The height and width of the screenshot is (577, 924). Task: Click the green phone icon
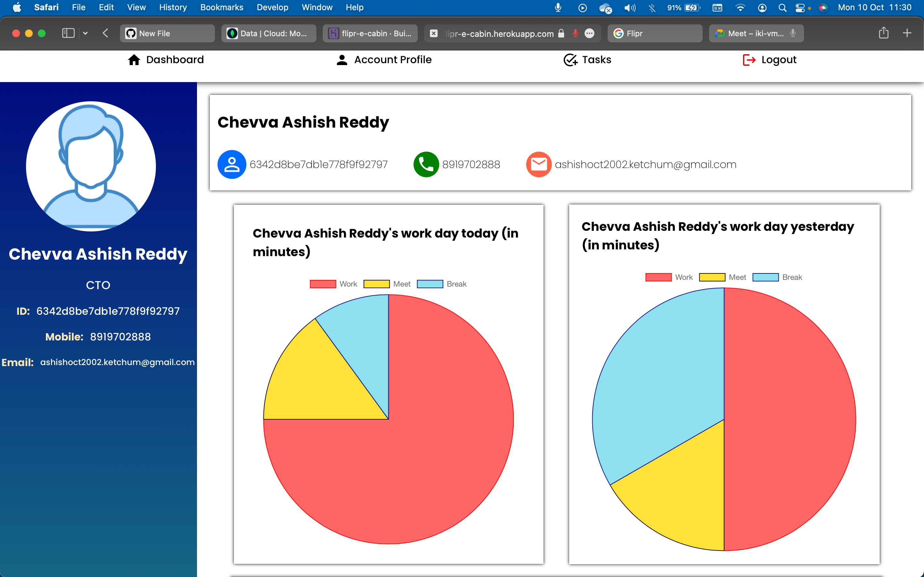pos(426,164)
